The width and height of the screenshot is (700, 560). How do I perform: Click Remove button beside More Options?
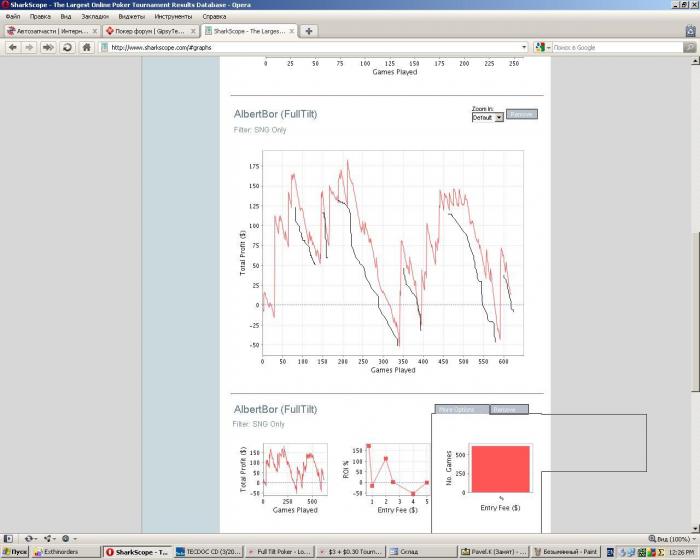pos(509,410)
